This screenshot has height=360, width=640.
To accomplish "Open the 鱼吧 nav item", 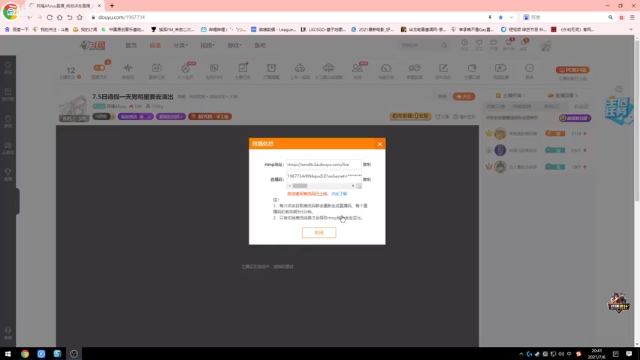I will 260,45.
